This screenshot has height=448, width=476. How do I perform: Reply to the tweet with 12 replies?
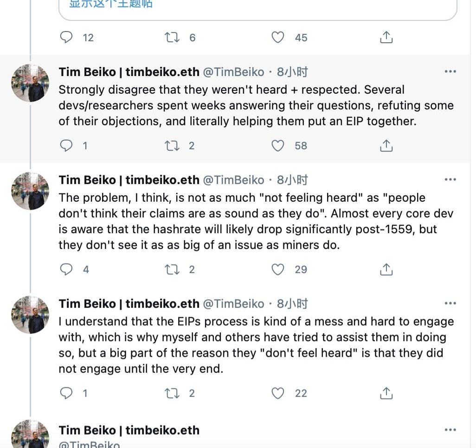pos(67,37)
